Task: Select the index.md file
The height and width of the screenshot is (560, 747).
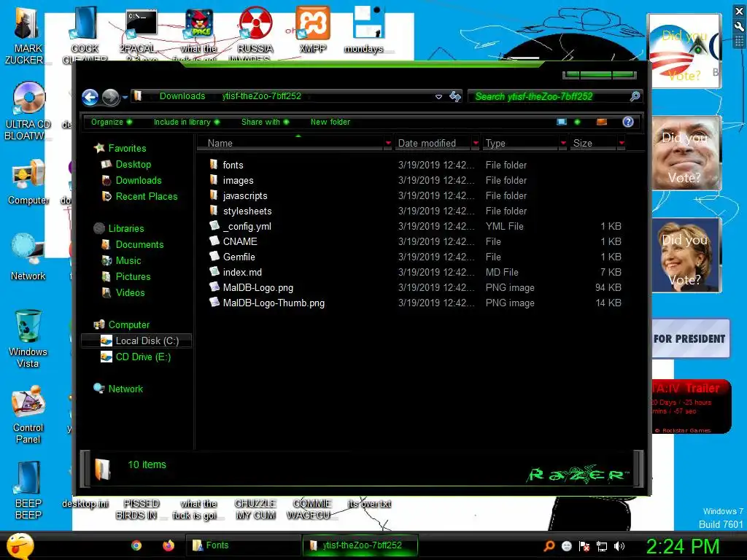Action: [242, 273]
